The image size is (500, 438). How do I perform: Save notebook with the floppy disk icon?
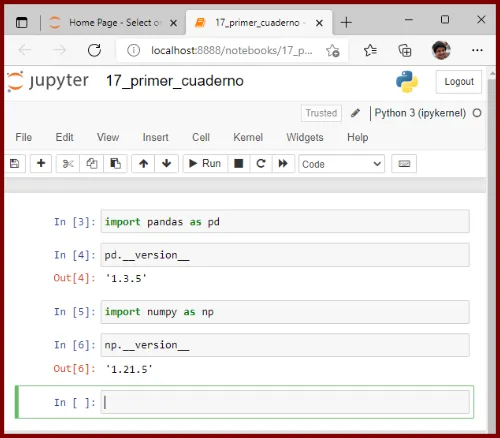[x=15, y=164]
